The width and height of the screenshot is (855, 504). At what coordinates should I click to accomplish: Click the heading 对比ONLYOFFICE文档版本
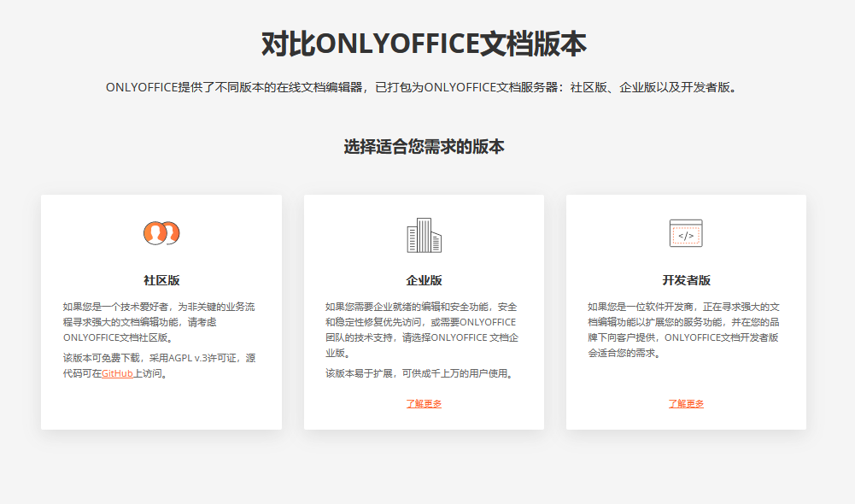point(424,44)
